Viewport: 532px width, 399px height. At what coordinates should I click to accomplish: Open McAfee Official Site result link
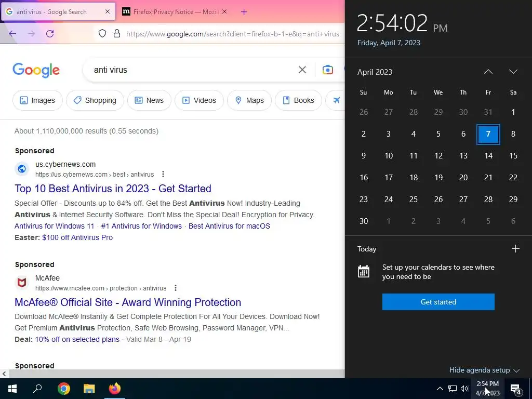128,302
